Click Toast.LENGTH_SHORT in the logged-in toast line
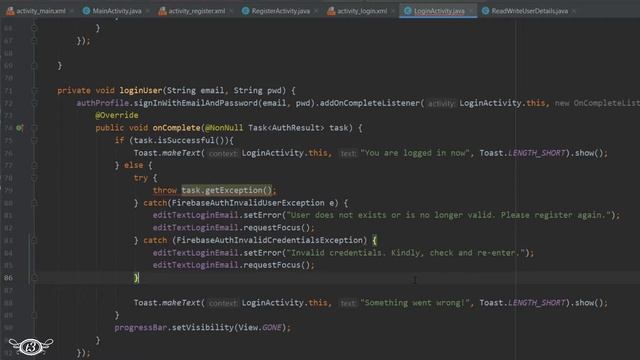 coord(522,153)
